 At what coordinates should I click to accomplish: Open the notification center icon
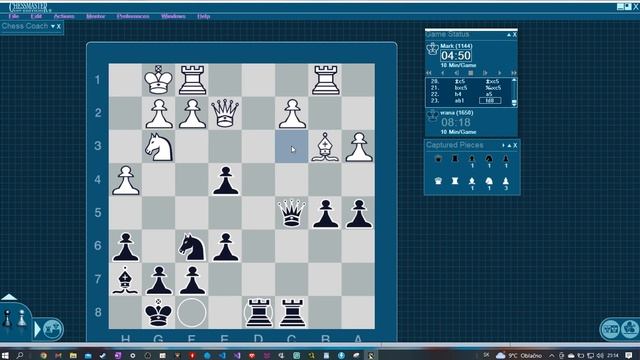point(630,356)
